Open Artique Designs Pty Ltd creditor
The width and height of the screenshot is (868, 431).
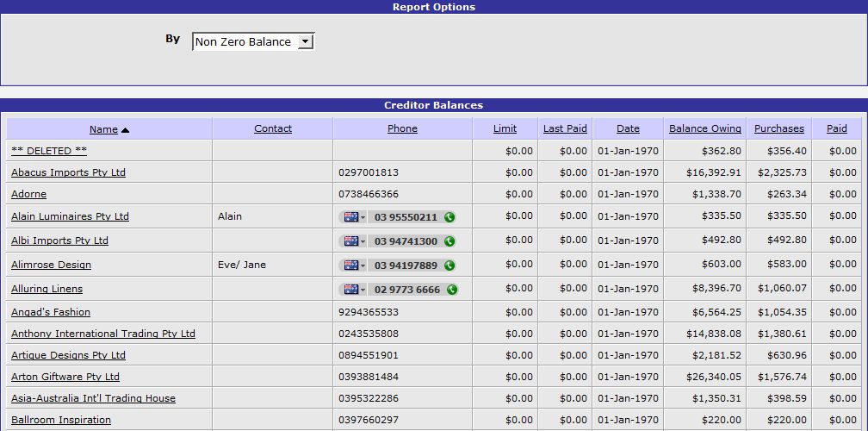[68, 355]
